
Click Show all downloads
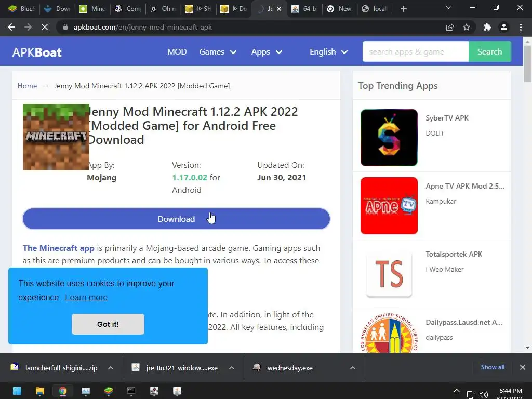[x=493, y=367]
